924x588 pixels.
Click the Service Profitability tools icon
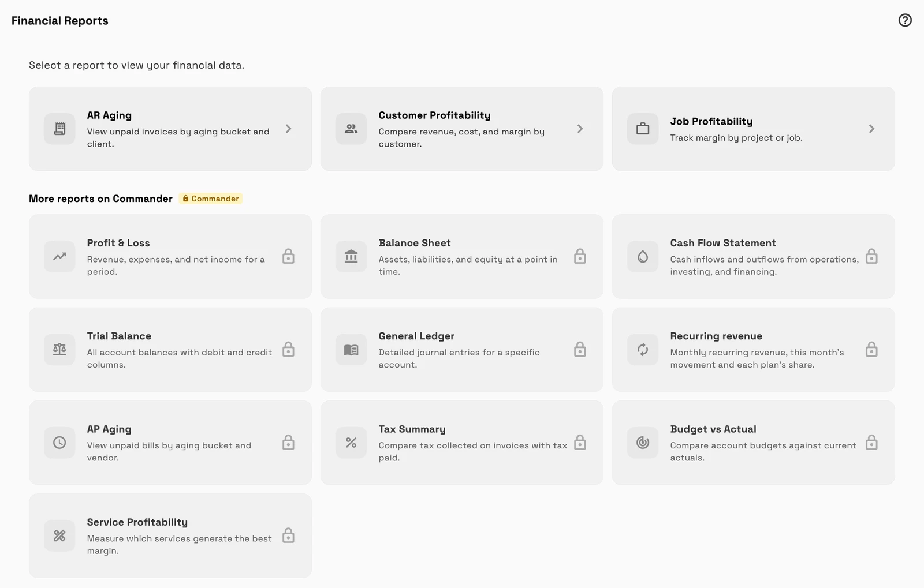pyautogui.click(x=59, y=535)
